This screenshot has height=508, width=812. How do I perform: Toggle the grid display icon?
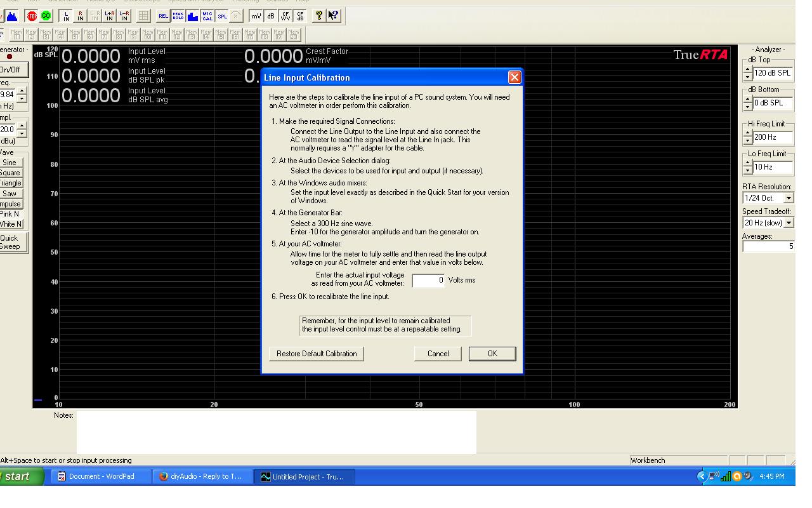144,16
